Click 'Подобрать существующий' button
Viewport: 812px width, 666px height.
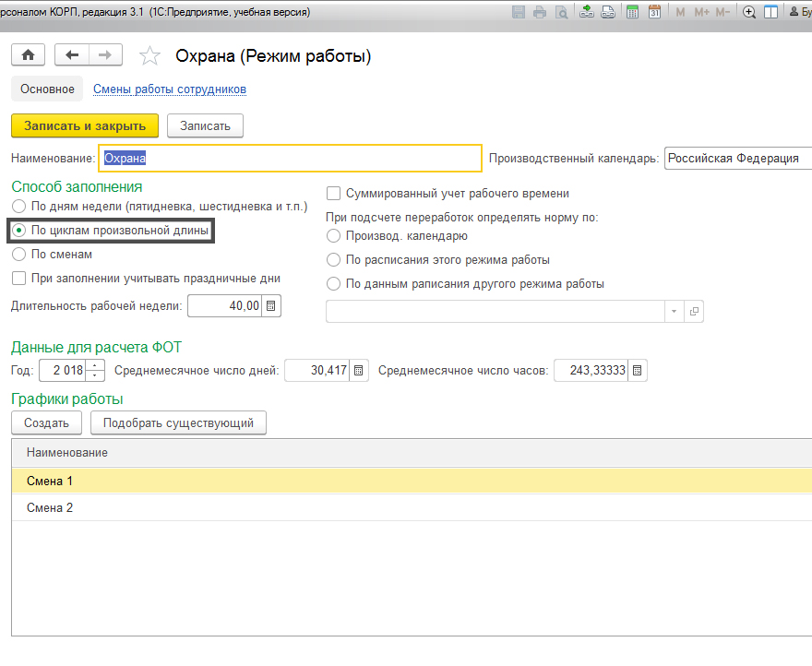pos(179,422)
